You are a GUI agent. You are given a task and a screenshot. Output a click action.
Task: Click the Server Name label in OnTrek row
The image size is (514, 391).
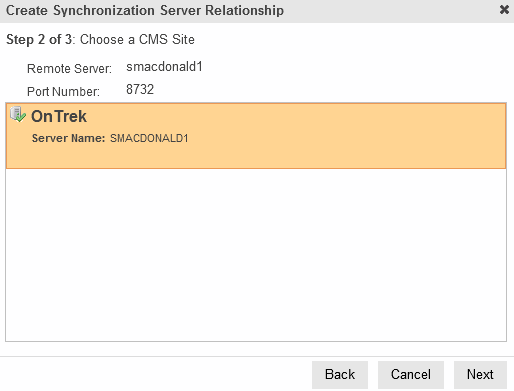point(68,138)
